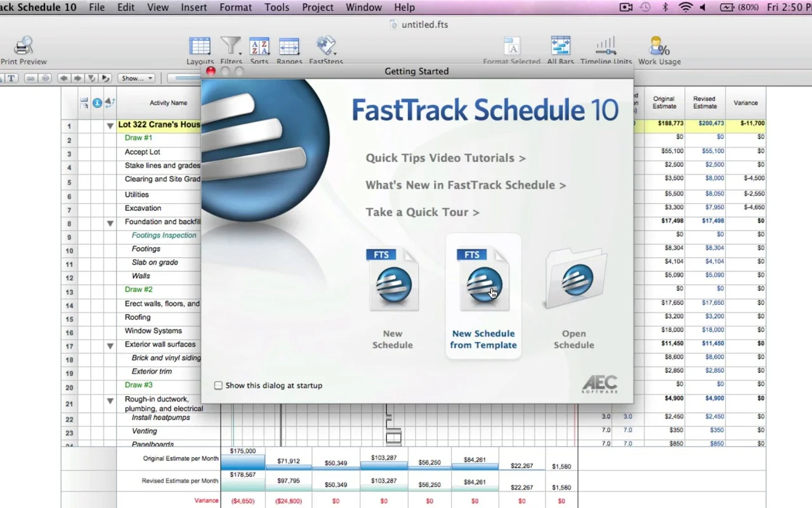Screen dimensions: 812x508
Task: Click the $178,567 revised estimate bar
Action: [x=243, y=485]
